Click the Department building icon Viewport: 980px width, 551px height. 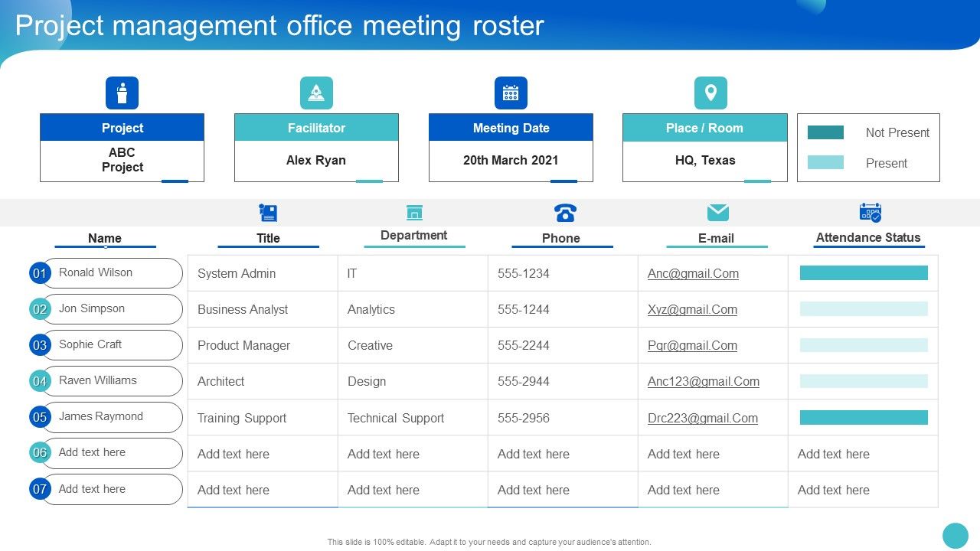point(414,212)
